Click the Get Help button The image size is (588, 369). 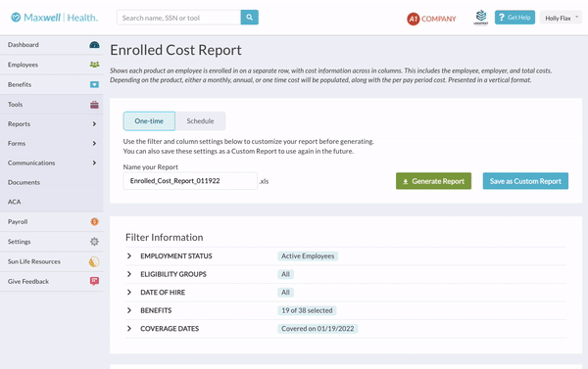(514, 18)
